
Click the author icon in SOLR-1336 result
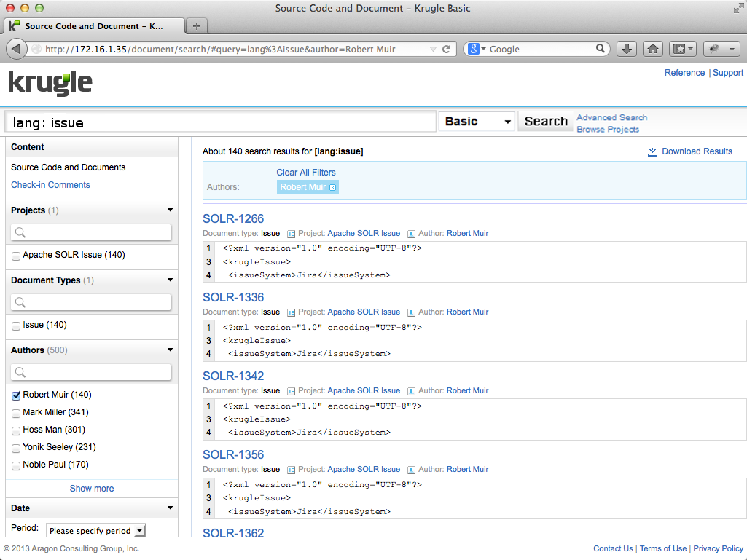(x=410, y=312)
